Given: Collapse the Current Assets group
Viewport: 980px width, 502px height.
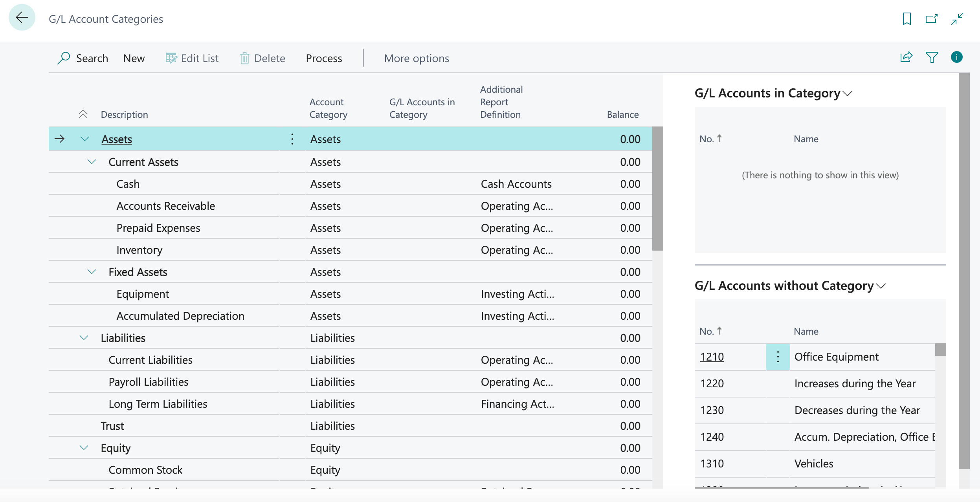Looking at the screenshot, I should (92, 162).
